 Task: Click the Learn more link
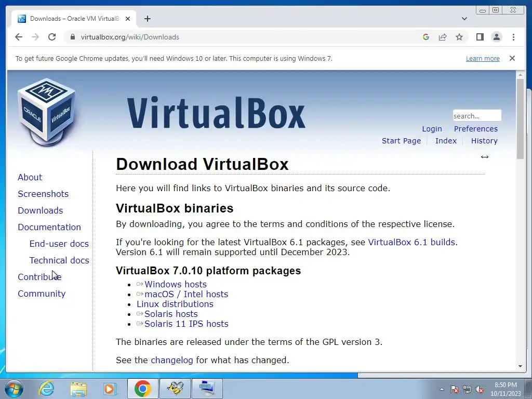tap(483, 58)
